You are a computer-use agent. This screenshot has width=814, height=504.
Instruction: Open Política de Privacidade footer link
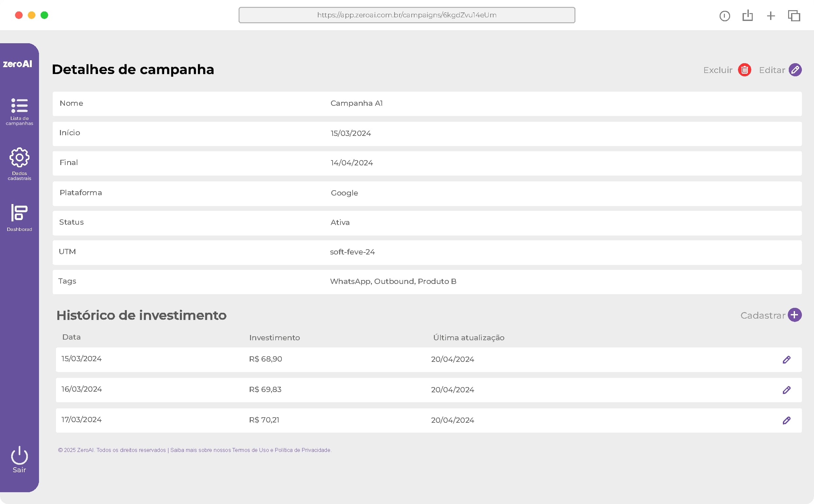pyautogui.click(x=302, y=450)
